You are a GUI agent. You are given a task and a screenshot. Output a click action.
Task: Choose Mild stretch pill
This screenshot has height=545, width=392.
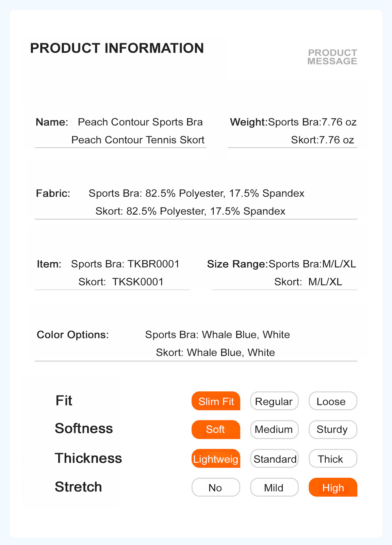coord(274,487)
